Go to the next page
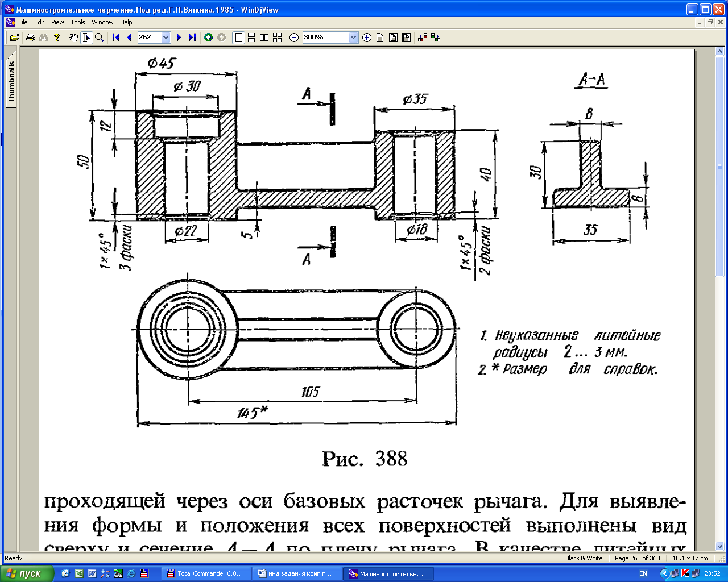Screen dimensions: 728x582 pyautogui.click(x=179, y=38)
